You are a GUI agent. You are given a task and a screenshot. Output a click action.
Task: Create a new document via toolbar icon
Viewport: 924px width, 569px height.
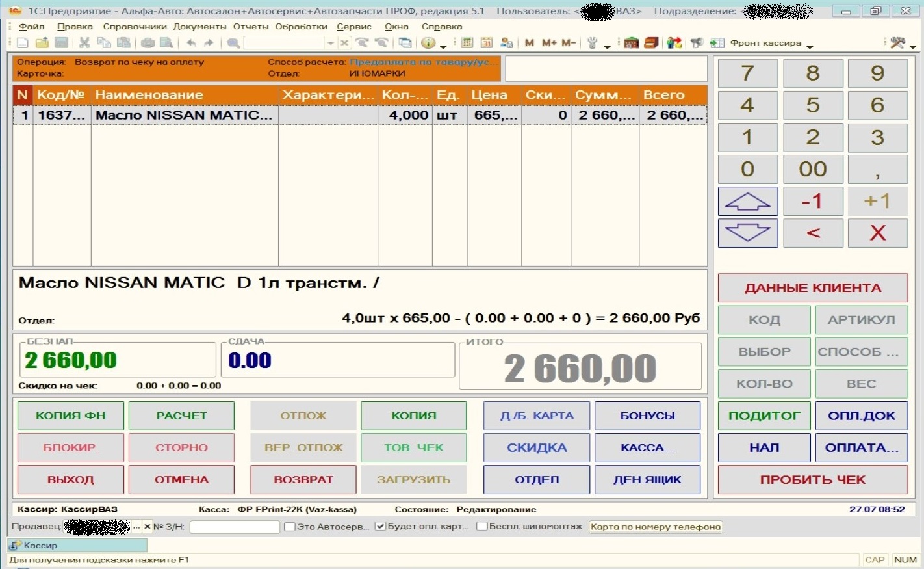coord(22,43)
